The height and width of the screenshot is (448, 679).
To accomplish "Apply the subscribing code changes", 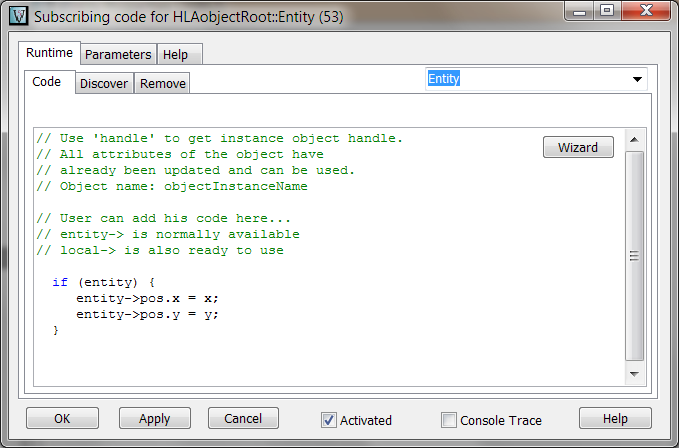I will coord(155,419).
